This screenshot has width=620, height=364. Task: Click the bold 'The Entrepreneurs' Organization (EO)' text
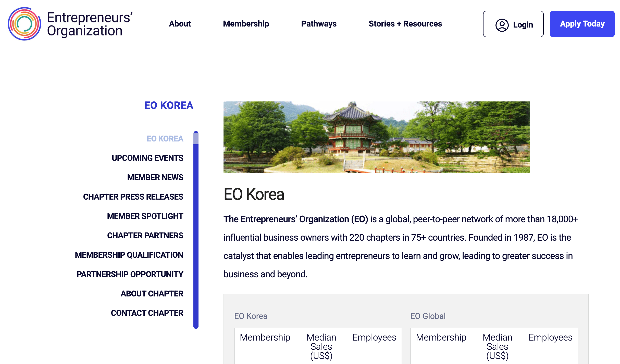click(296, 219)
